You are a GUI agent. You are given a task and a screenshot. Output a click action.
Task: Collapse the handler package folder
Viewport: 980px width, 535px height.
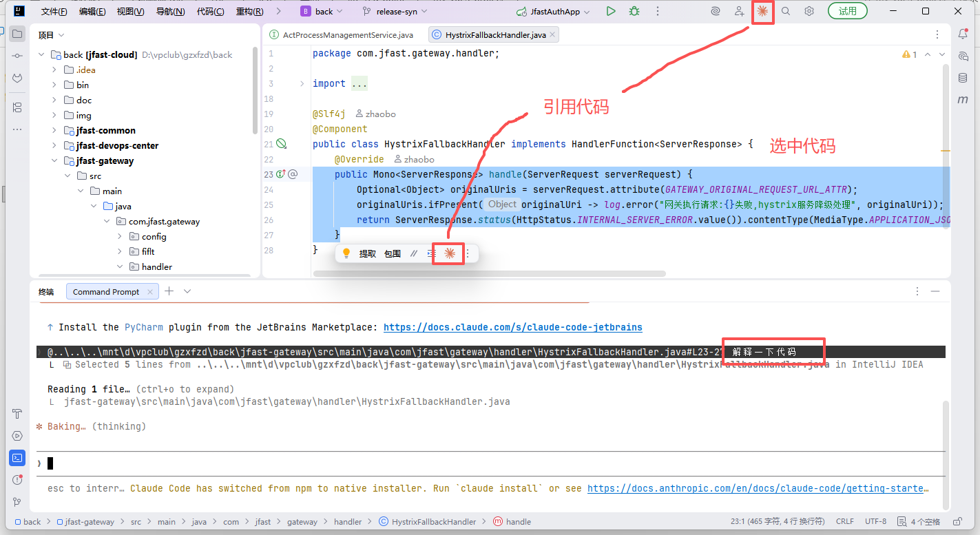point(120,266)
